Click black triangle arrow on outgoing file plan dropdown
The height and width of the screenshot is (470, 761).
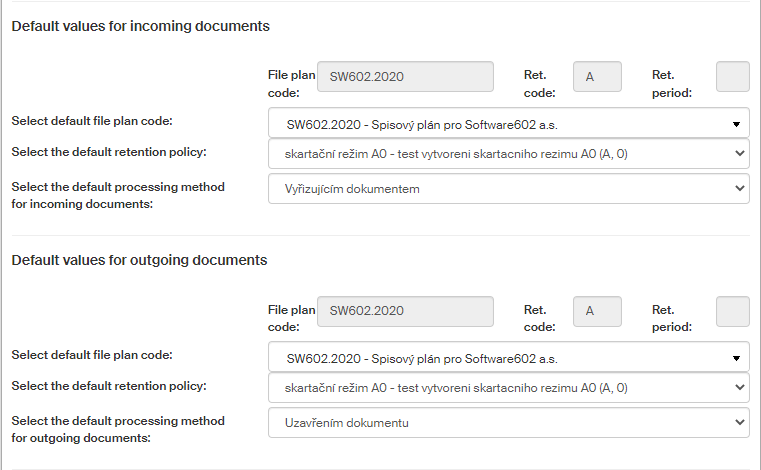click(737, 358)
